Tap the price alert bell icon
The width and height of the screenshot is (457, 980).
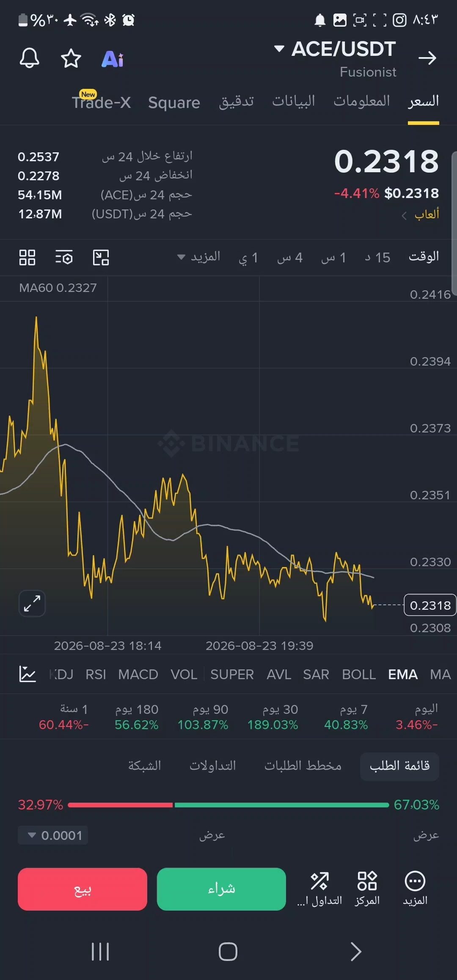(30, 58)
